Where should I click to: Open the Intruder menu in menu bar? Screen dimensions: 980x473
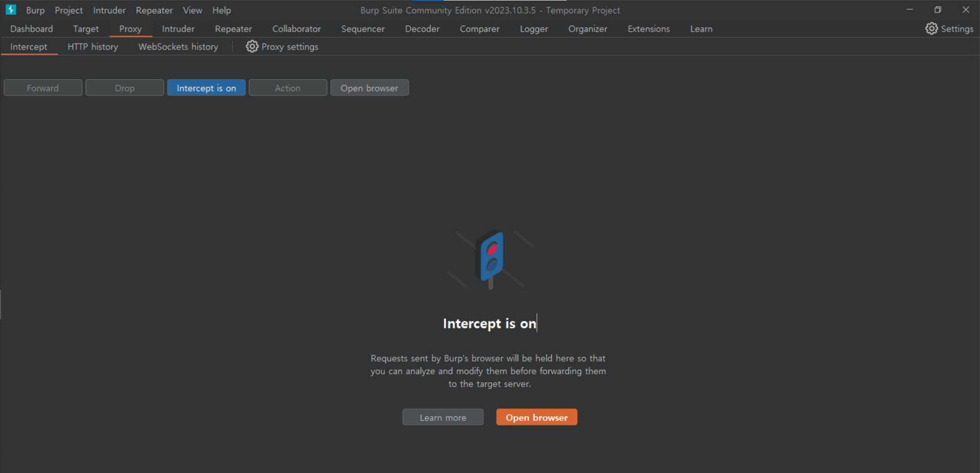click(x=109, y=10)
